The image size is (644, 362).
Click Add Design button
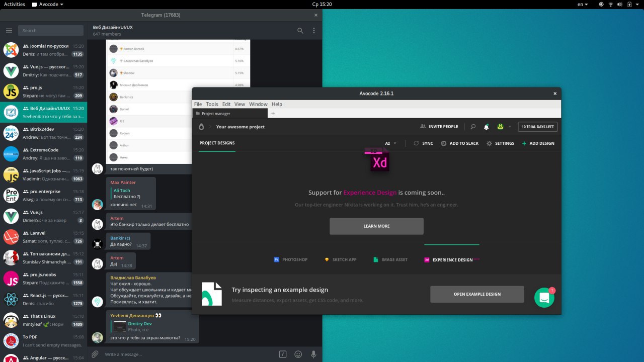click(x=538, y=143)
